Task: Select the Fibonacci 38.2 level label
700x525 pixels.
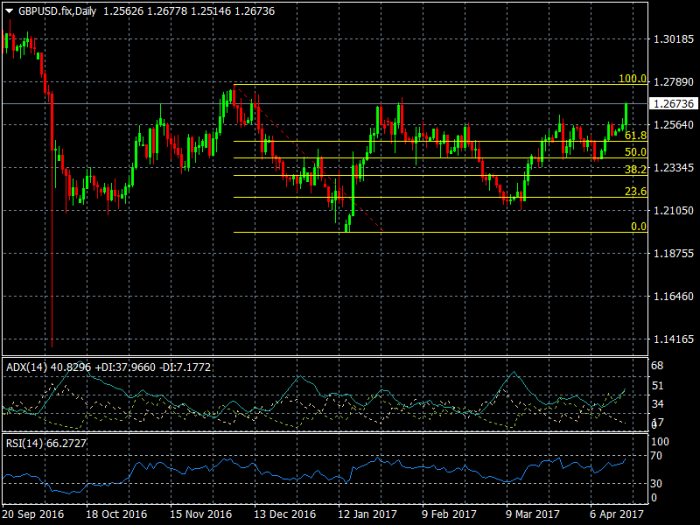Action: point(635,170)
